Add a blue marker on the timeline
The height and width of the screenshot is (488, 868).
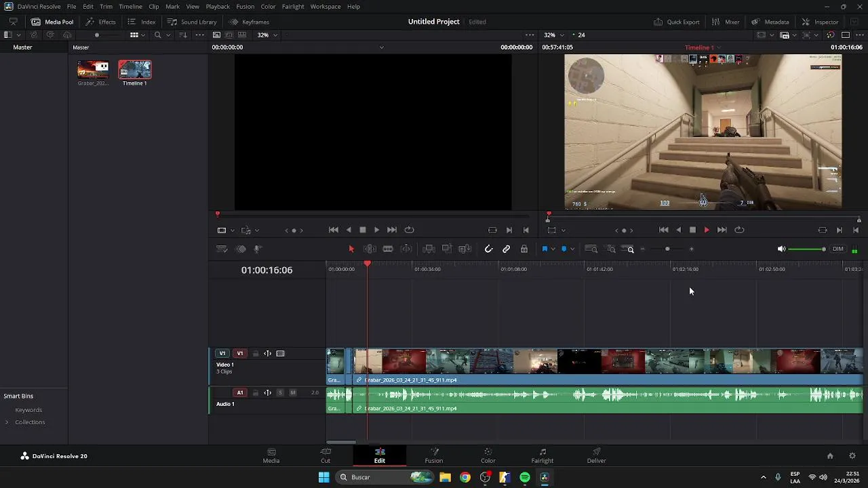click(x=564, y=249)
